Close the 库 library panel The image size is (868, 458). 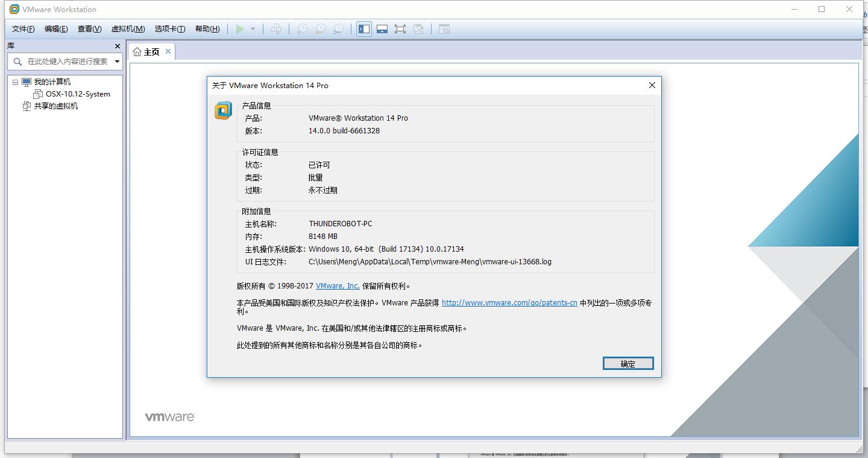click(x=118, y=46)
